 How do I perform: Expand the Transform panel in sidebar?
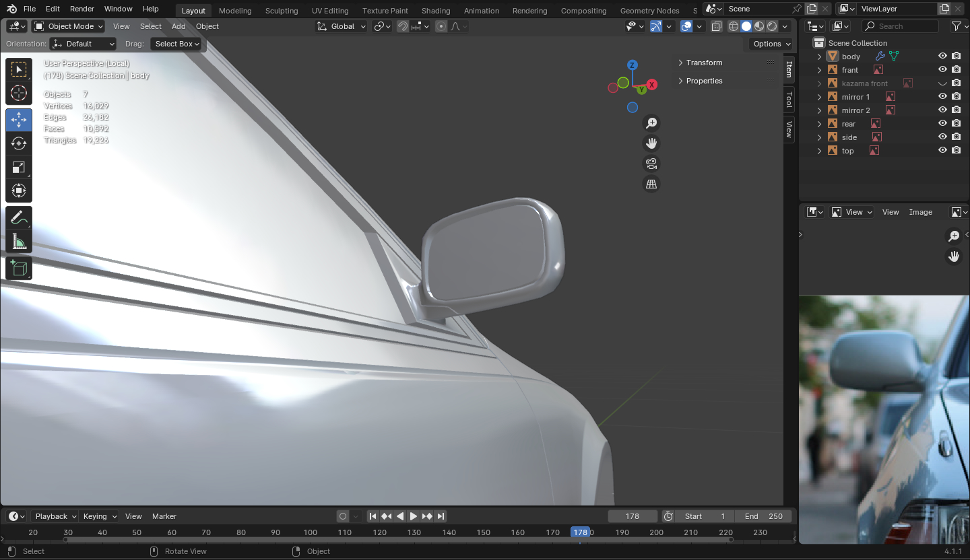pos(727,63)
